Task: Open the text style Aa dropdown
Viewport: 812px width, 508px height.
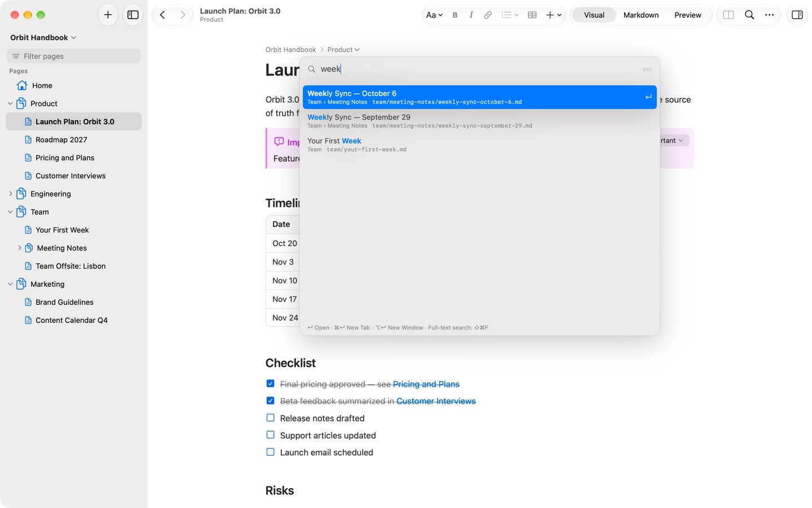Action: click(434, 15)
